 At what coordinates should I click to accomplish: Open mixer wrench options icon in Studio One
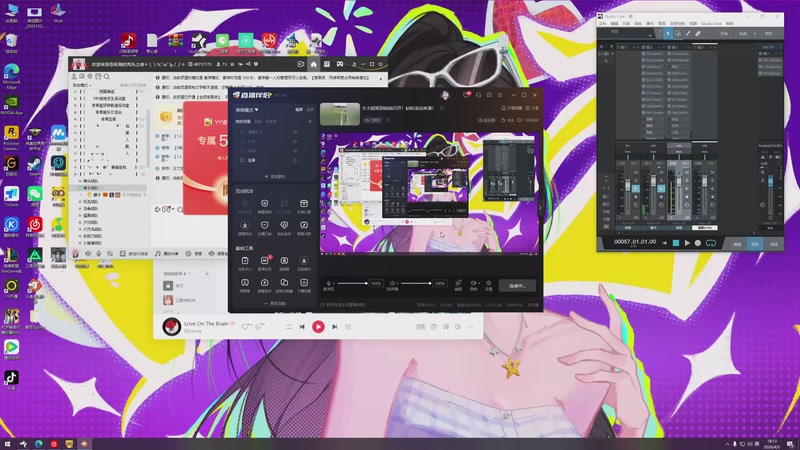611,47
